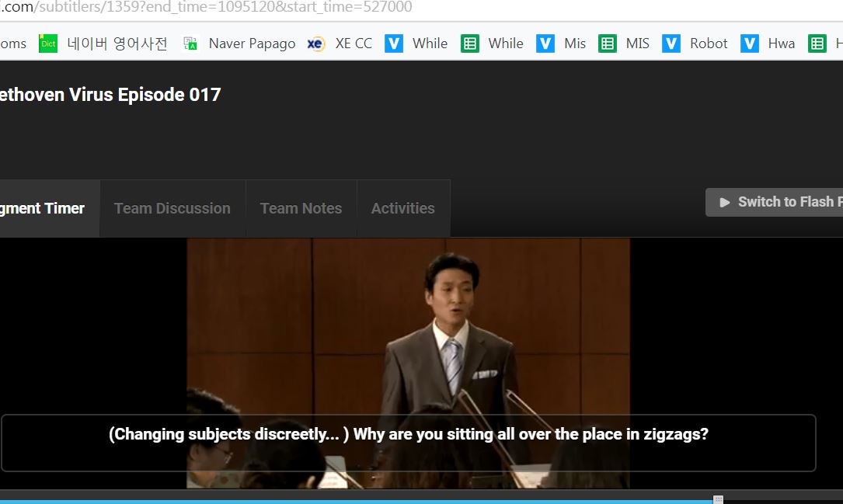Open the Activities tab

pos(403,208)
